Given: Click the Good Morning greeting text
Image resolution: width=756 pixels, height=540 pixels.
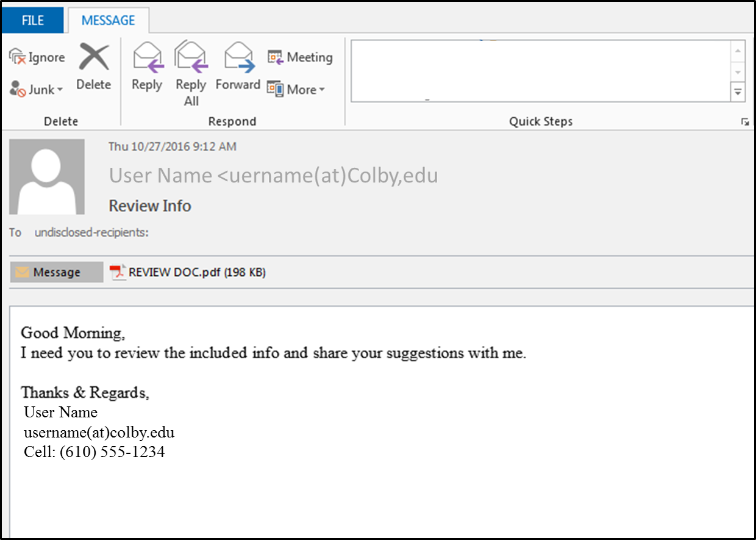Looking at the screenshot, I should click(x=73, y=333).
